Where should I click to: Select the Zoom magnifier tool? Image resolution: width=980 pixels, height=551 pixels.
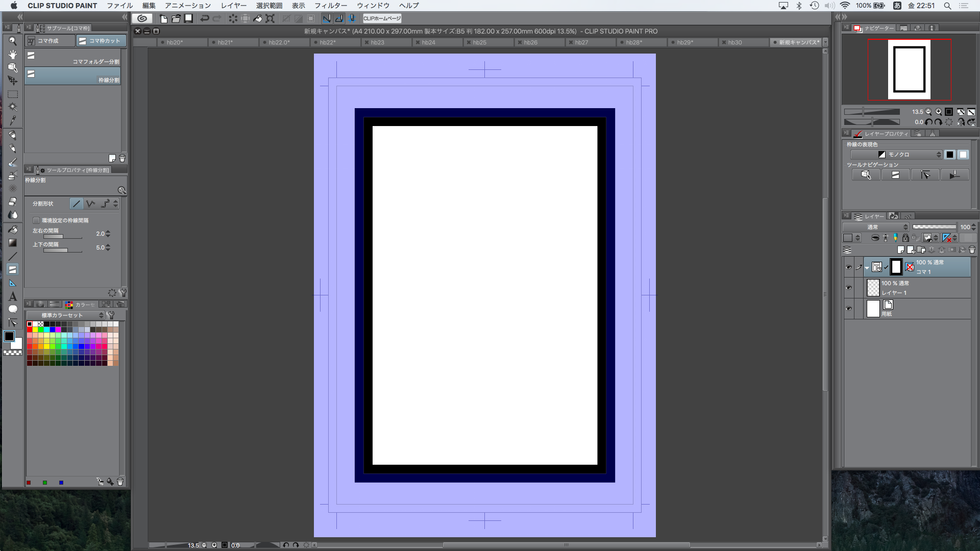[x=13, y=41]
